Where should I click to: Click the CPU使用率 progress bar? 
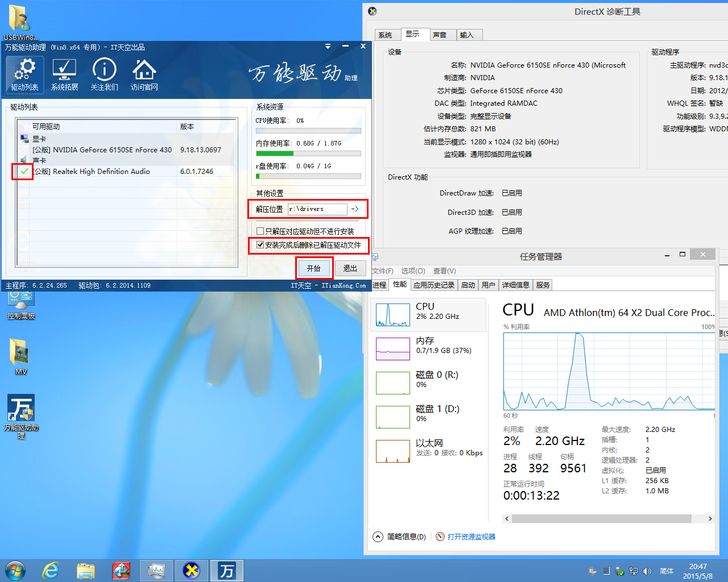click(308, 131)
